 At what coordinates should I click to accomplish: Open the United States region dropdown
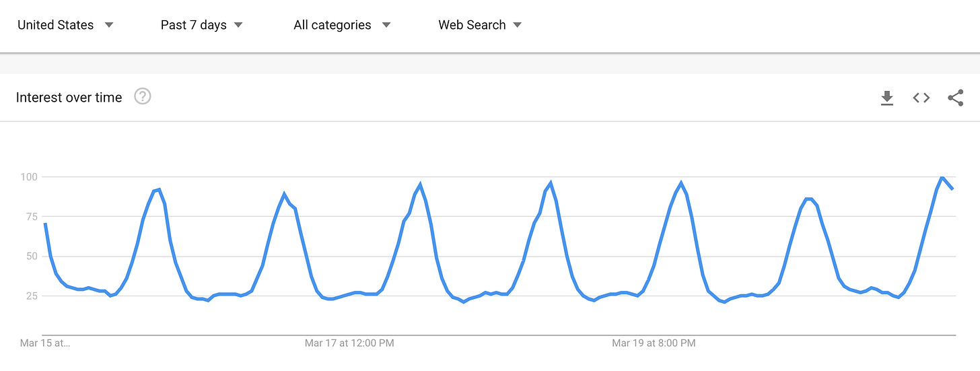coord(65,25)
